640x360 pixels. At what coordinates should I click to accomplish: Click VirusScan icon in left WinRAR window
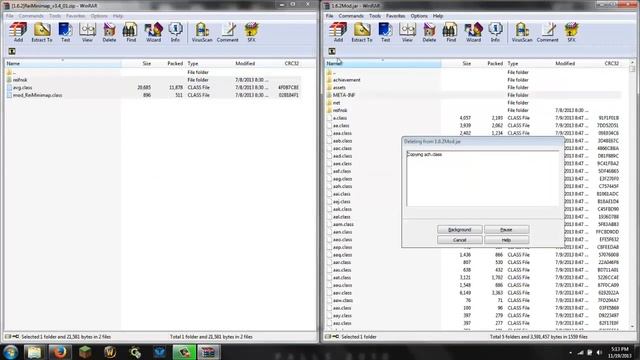tap(202, 32)
